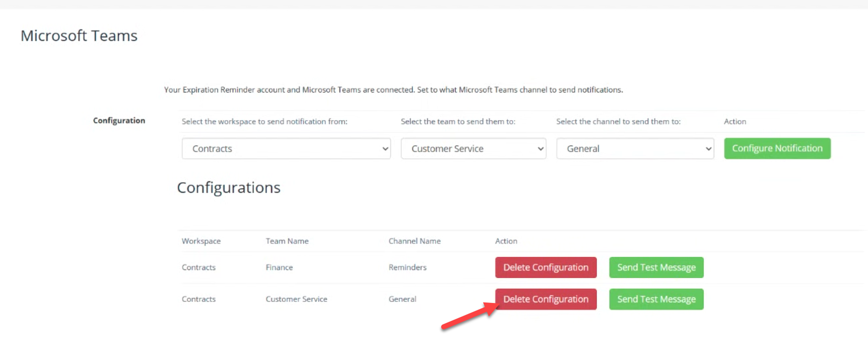The image size is (868, 339).
Task: Click the 'Select the workspace to send notification from' label
Action: click(x=264, y=121)
